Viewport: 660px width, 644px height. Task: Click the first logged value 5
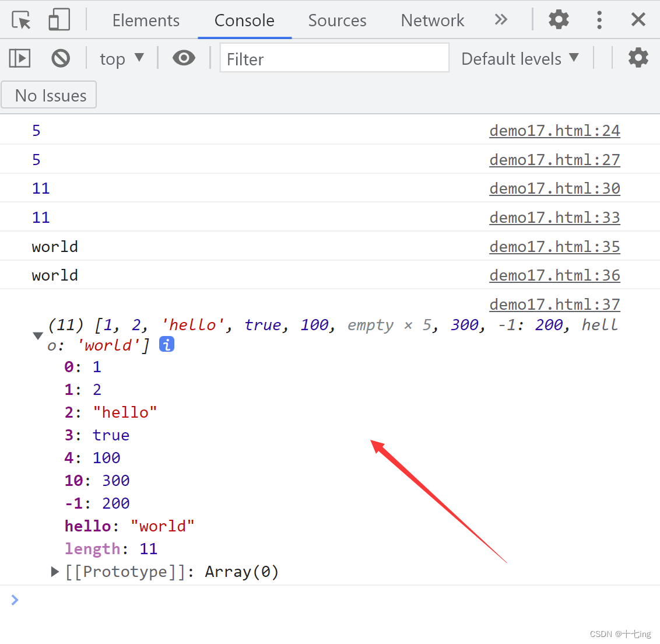36,131
